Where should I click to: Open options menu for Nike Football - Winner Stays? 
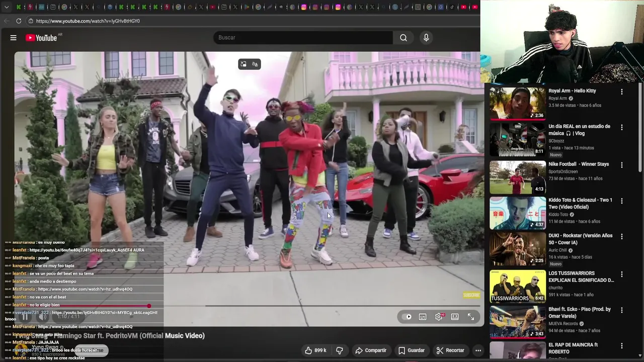point(622,165)
